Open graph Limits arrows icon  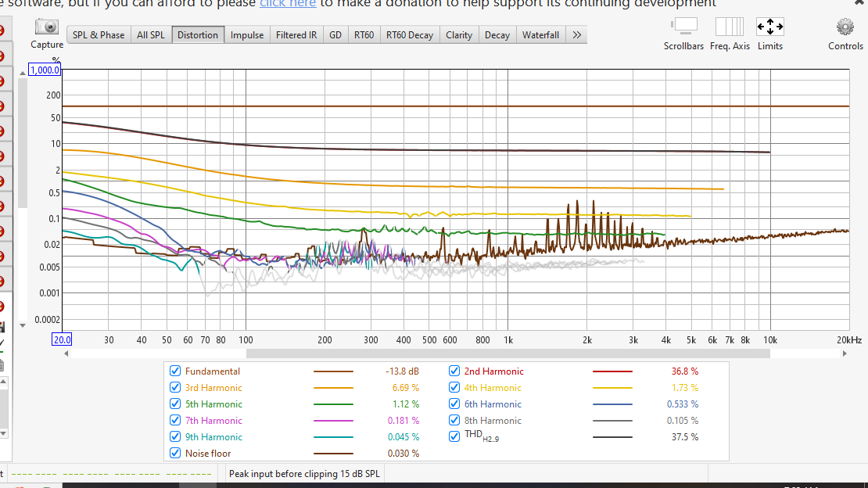coord(770,26)
